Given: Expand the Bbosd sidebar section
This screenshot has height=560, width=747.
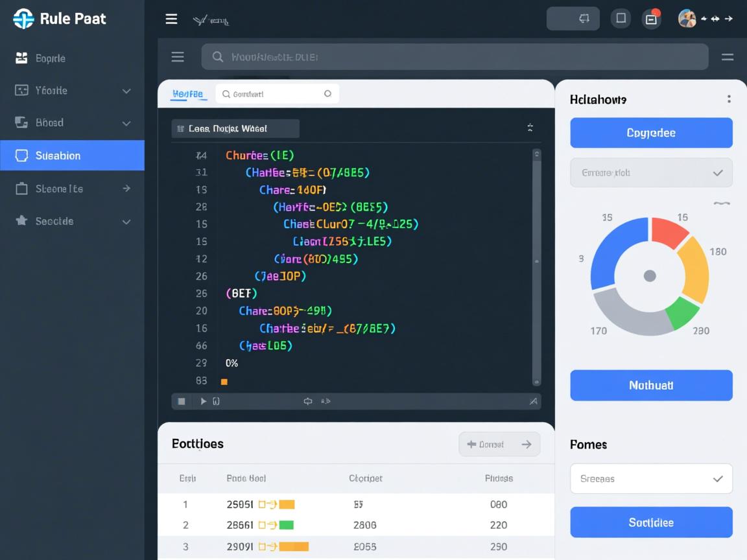Looking at the screenshot, I should tap(126, 123).
